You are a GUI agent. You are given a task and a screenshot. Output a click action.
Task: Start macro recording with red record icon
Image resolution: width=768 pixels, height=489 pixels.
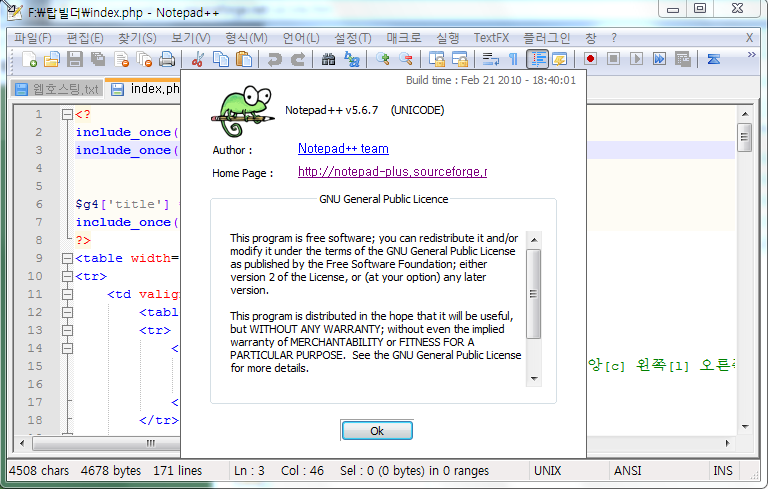click(x=591, y=60)
